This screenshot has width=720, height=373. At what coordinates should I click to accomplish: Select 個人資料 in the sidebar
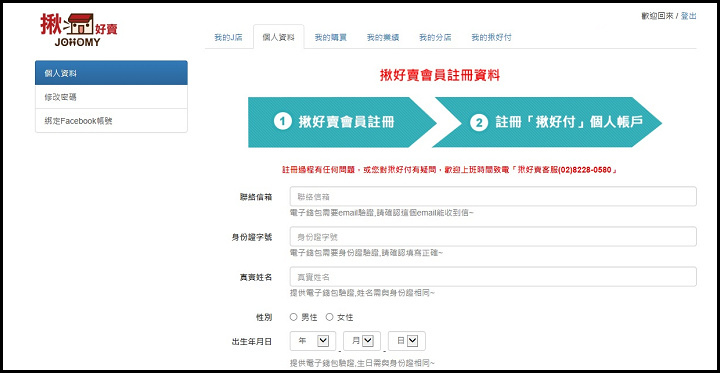point(111,73)
